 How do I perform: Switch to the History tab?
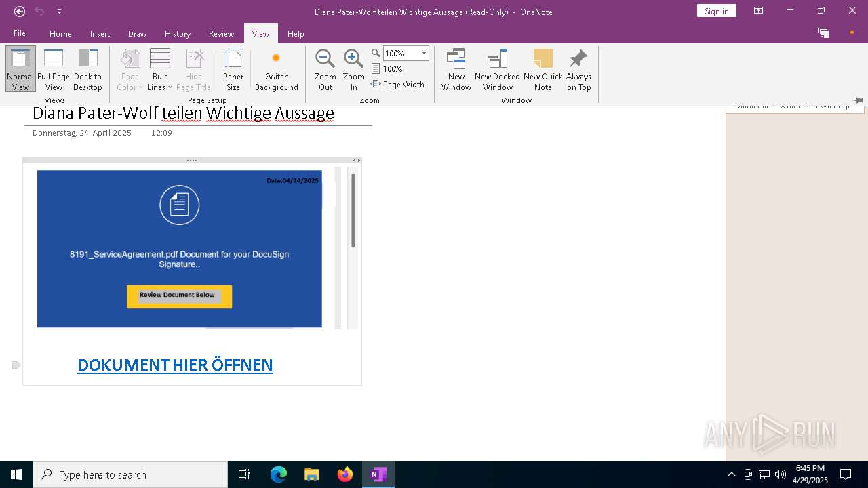tap(178, 33)
